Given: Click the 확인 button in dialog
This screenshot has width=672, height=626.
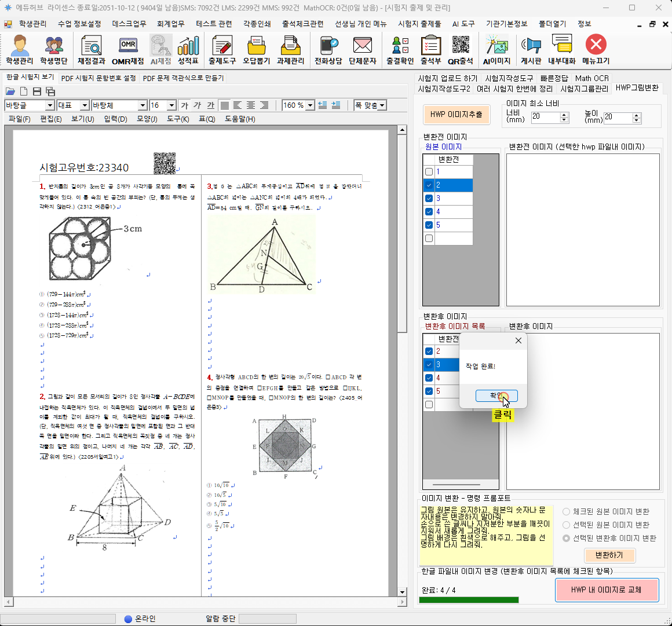Looking at the screenshot, I should [496, 396].
